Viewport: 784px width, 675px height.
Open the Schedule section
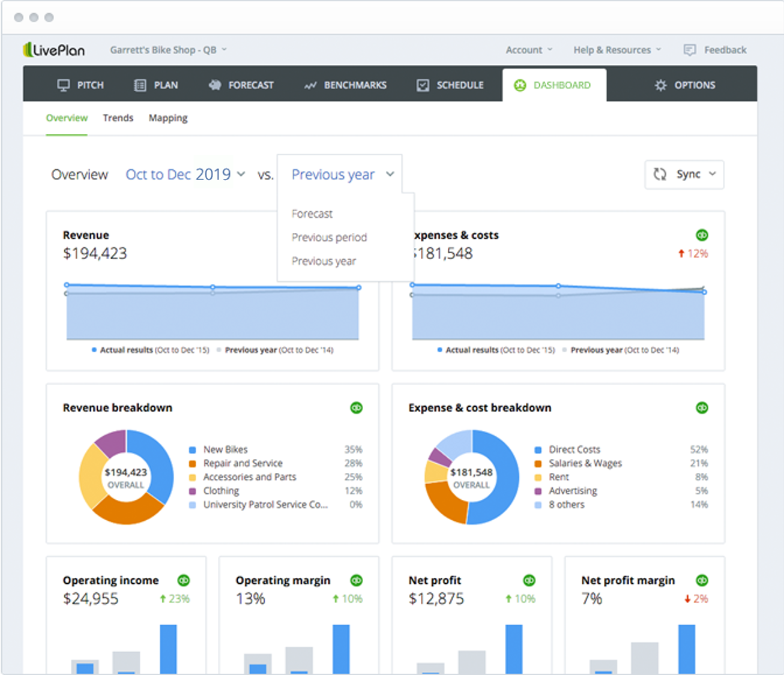point(450,85)
